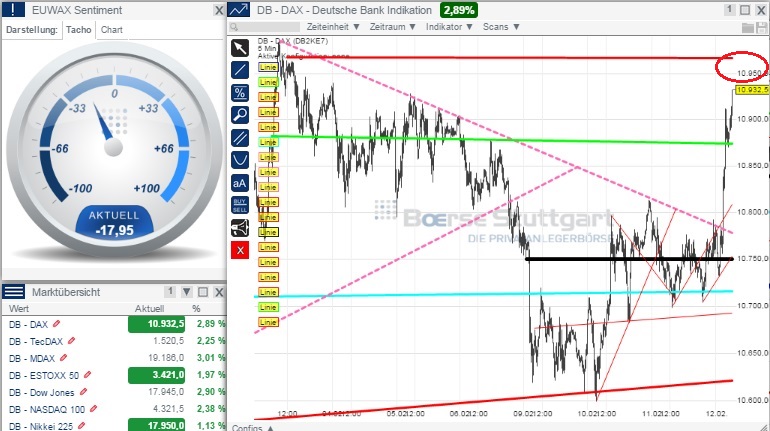Click the Linie label on the cyan line
The height and width of the screenshot is (431, 770).
(268, 293)
